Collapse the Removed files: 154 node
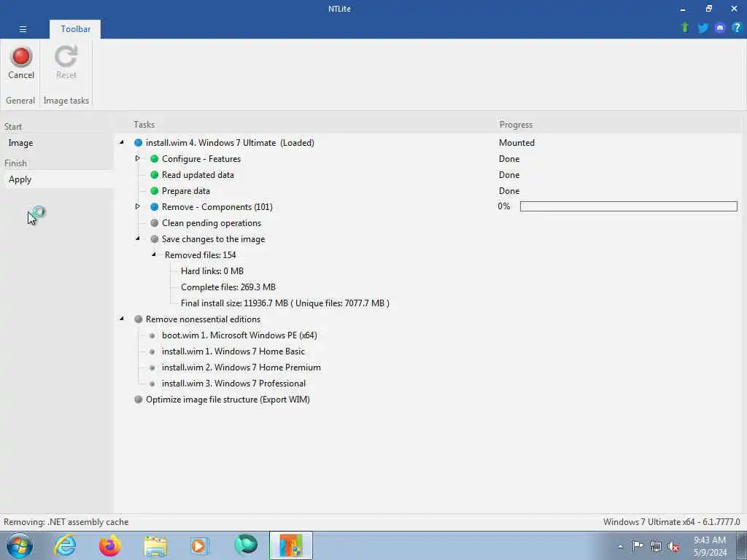The image size is (747, 560). pos(154,254)
